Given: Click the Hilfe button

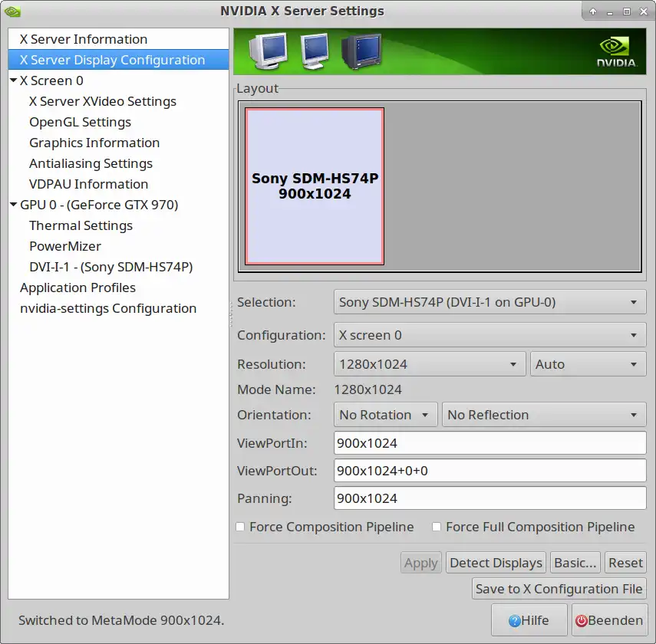Looking at the screenshot, I should [529, 620].
